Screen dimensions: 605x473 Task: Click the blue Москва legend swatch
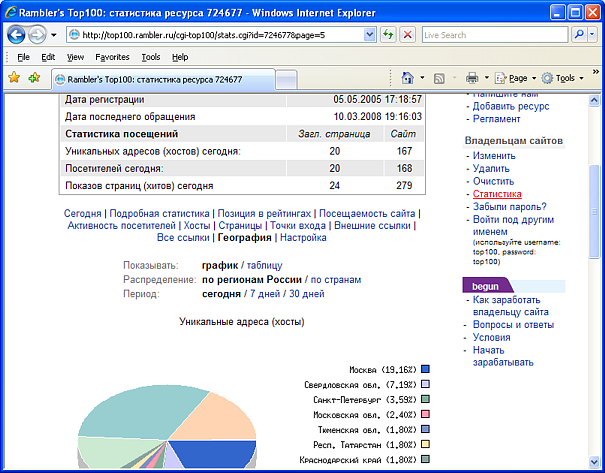point(425,369)
